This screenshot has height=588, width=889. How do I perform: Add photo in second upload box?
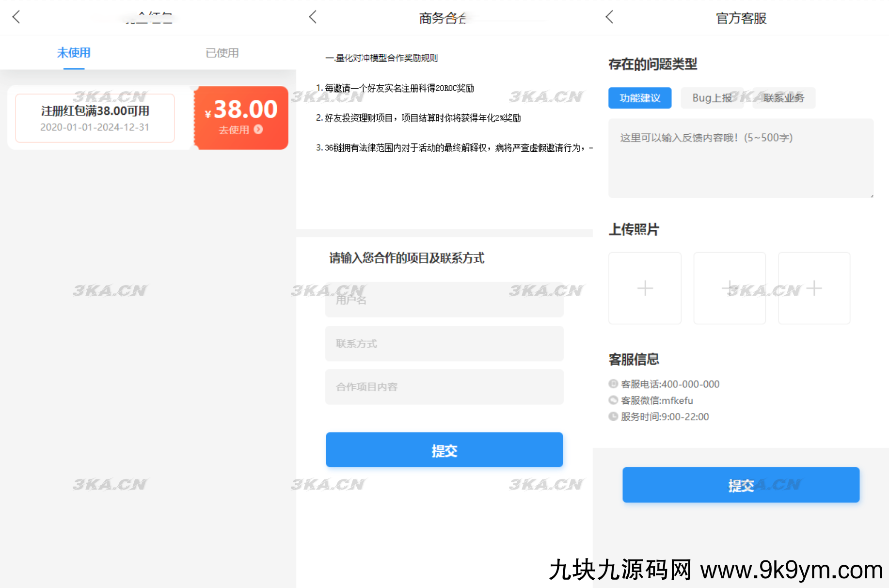coord(730,288)
